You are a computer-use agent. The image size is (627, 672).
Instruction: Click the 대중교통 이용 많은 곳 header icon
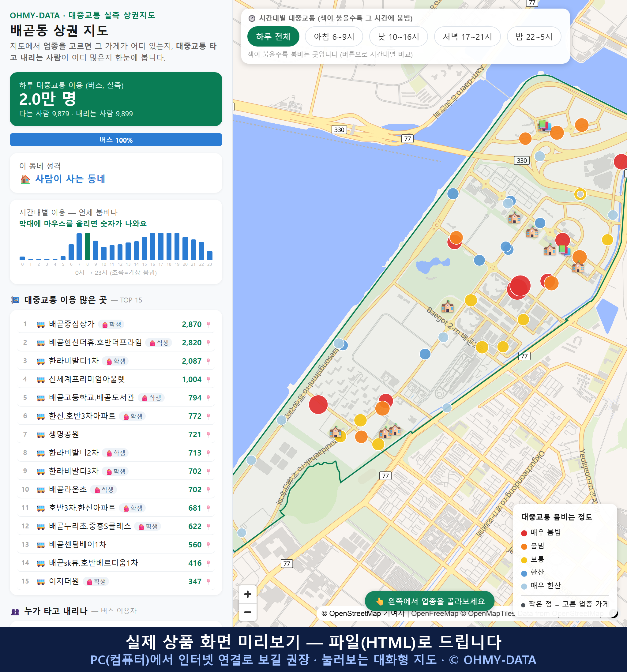pos(15,300)
